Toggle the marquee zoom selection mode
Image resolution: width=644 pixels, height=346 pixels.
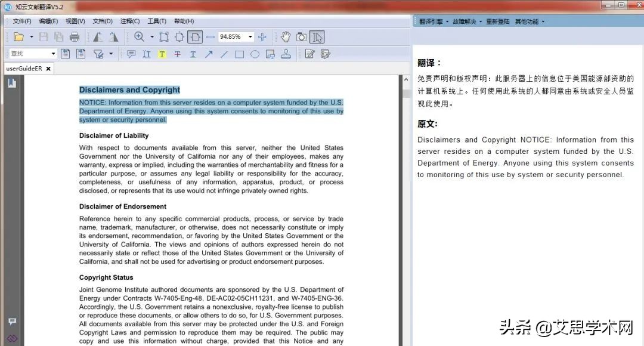click(x=140, y=36)
